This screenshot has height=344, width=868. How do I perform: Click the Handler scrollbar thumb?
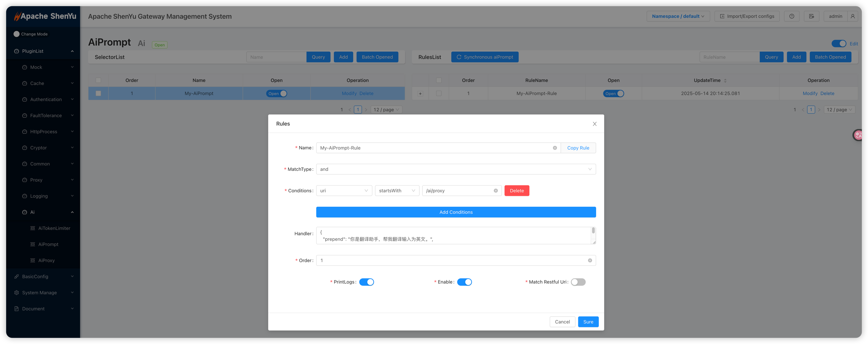(593, 231)
